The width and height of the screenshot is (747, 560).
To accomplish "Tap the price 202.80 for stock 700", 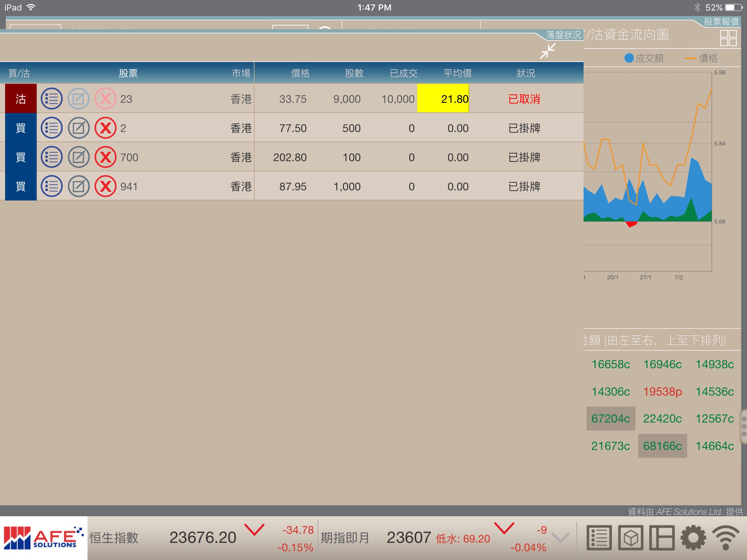I will click(x=290, y=157).
